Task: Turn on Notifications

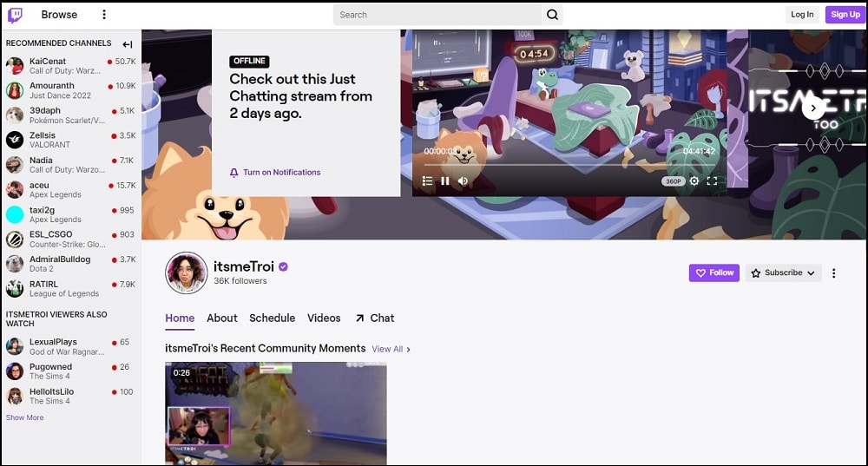Action: pos(275,173)
